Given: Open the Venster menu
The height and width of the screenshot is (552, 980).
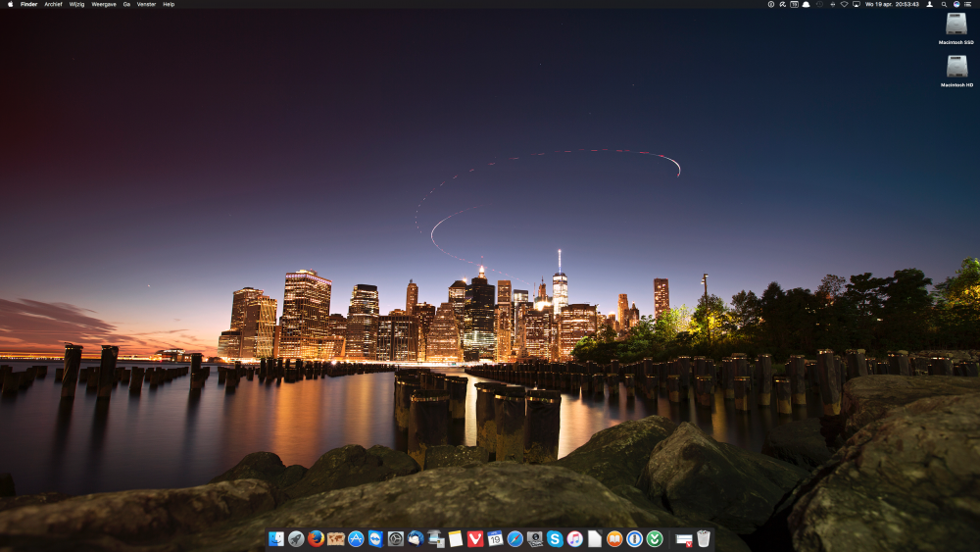Looking at the screenshot, I should 146,4.
